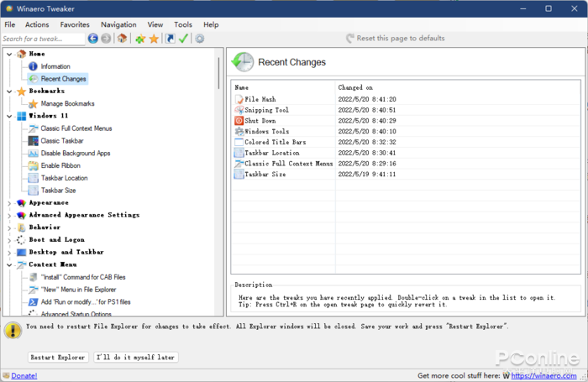Select Classic Taskbar in the tree
Image resolution: width=588 pixels, height=382 pixels.
click(62, 141)
